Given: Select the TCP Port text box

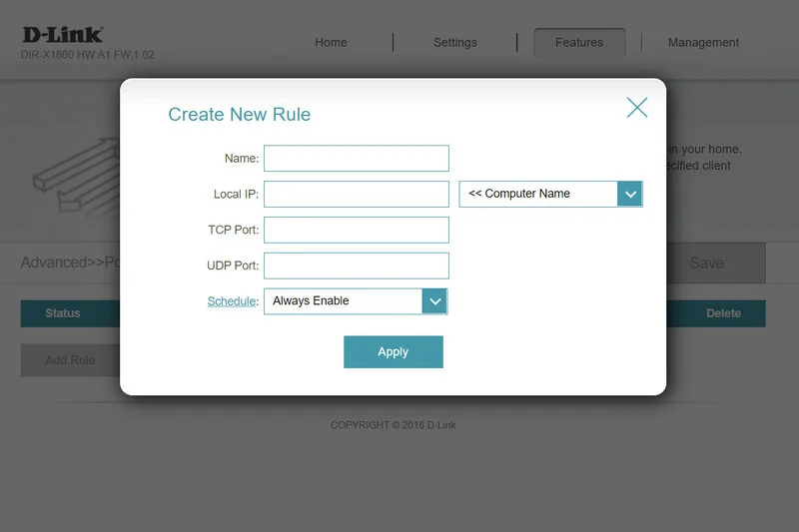Looking at the screenshot, I should click(x=356, y=231).
